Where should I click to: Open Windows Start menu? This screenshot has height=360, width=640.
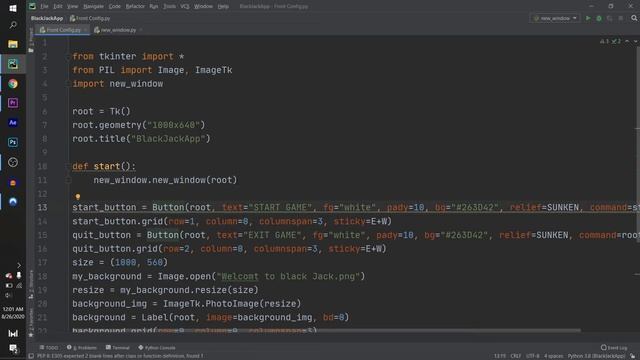coord(13,8)
